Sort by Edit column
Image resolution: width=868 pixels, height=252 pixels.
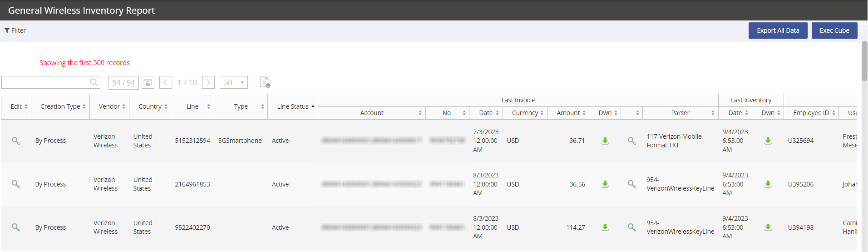point(16,106)
